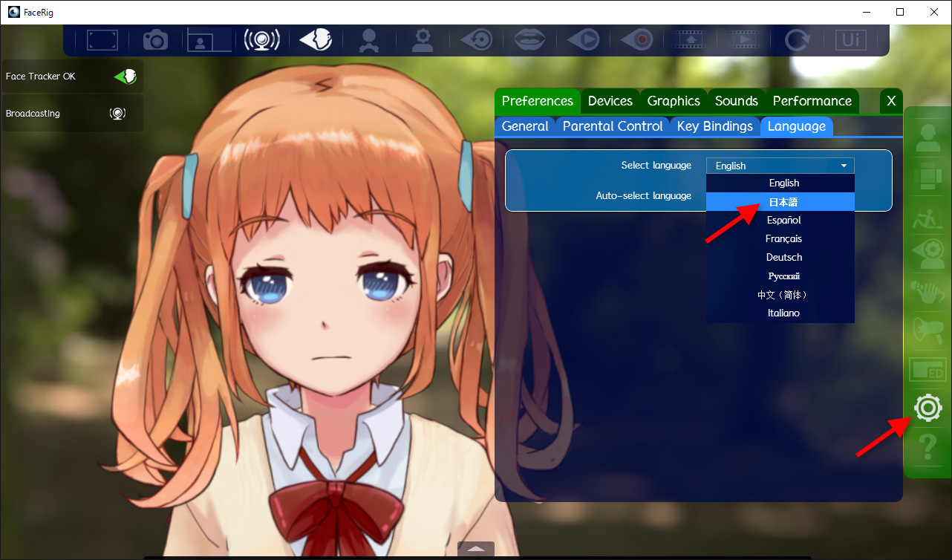Toggle face tracking in the top toolbar

tap(316, 39)
